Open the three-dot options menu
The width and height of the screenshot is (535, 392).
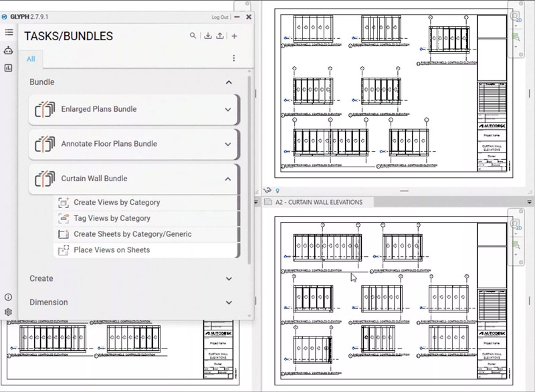[x=234, y=58]
